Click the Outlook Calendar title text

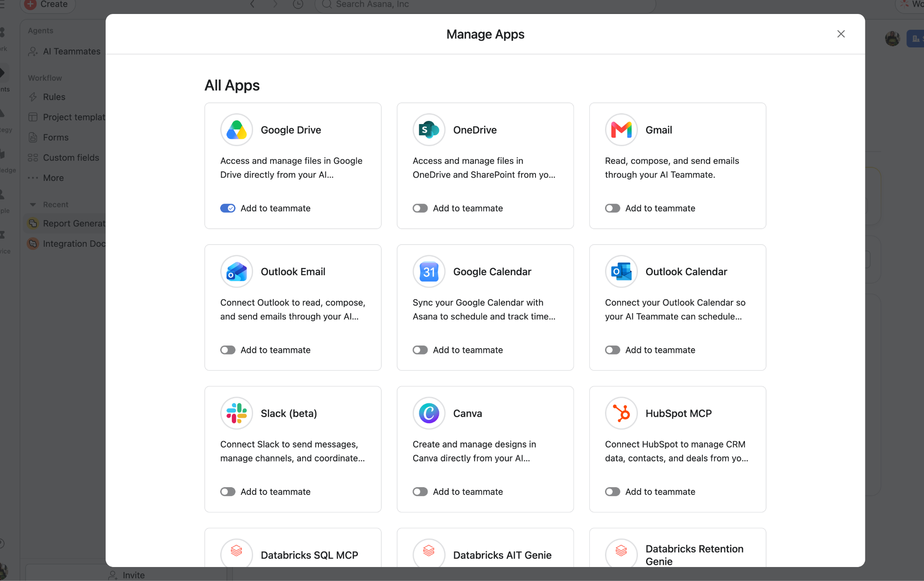(x=686, y=272)
